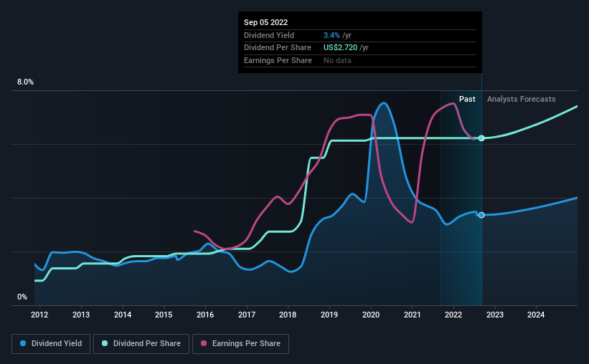
Task: Click the US$2.720 dividend per share value
Action: pyautogui.click(x=340, y=48)
